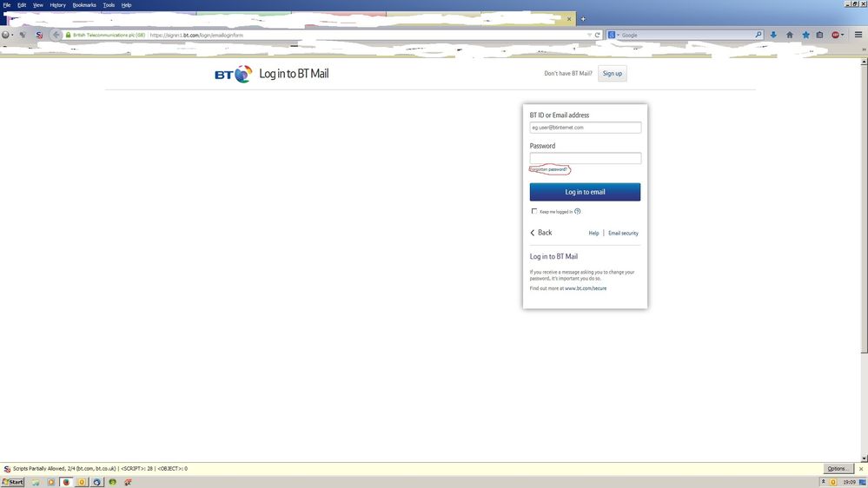The height and width of the screenshot is (488, 868).
Task: Open the Email security link
Action: [x=623, y=234]
